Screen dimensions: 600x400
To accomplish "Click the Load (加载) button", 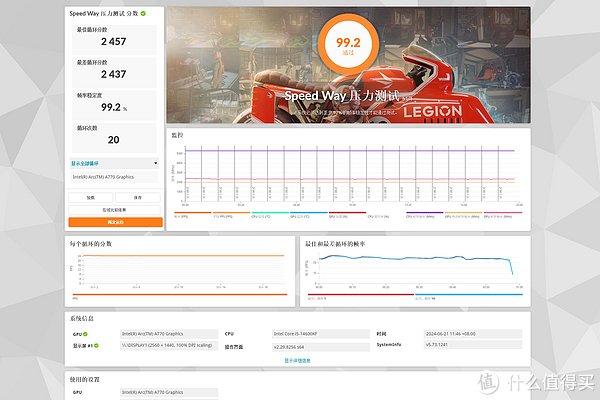I will click(x=91, y=198).
